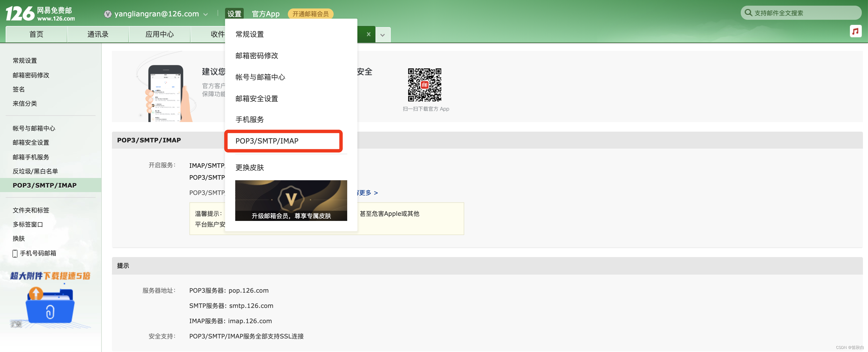Click the VIP badge beside the email address
Viewport: 868px width, 352px height.
point(107,14)
